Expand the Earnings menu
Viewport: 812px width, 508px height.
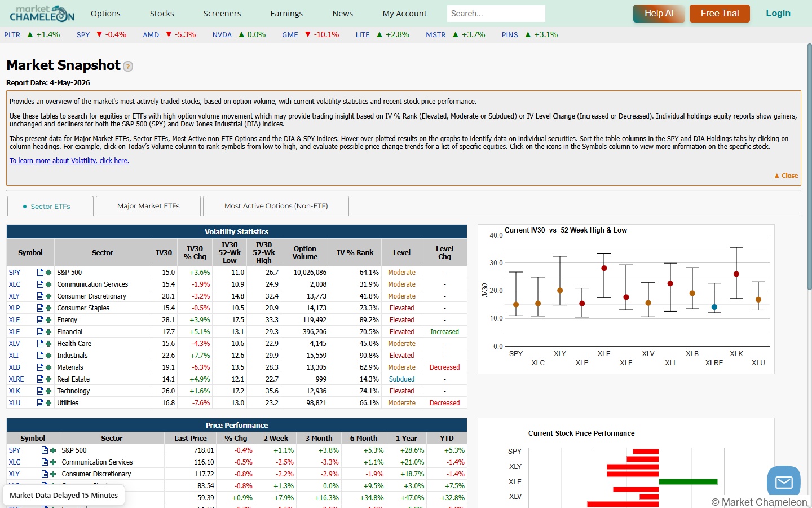(286, 14)
